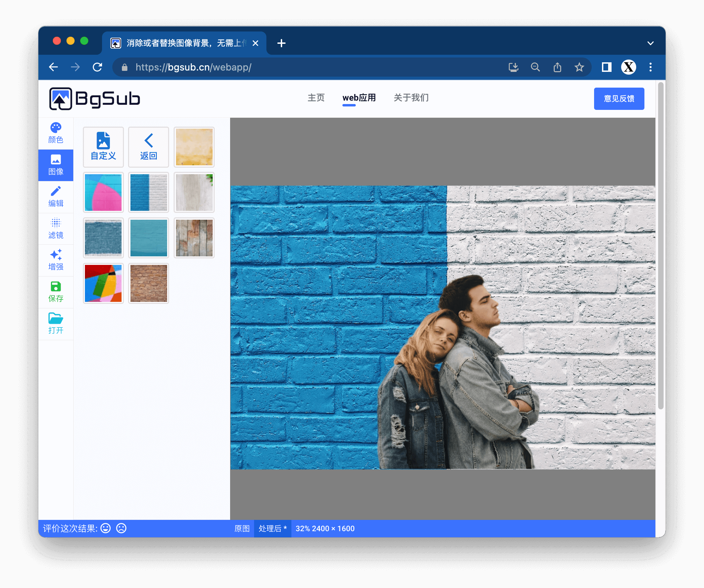Viewport: 704px width, 588px height.
Task: Rate result with the happy face icon
Action: tap(105, 528)
